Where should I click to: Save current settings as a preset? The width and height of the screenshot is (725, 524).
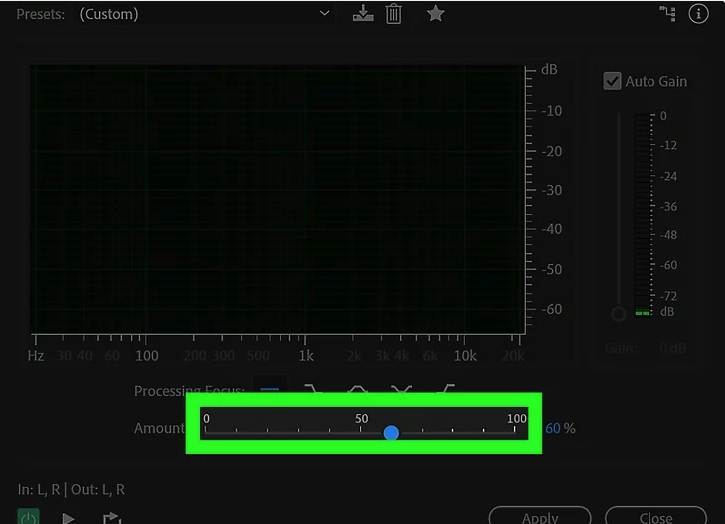[x=363, y=14]
